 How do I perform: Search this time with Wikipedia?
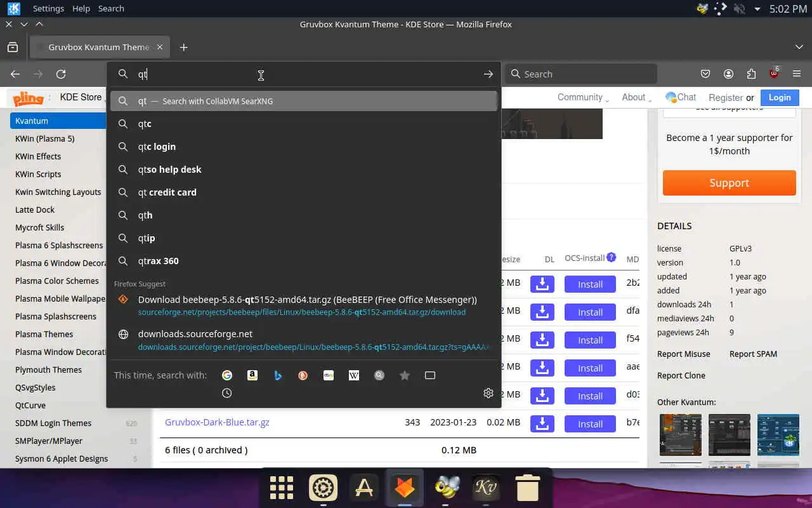[354, 375]
